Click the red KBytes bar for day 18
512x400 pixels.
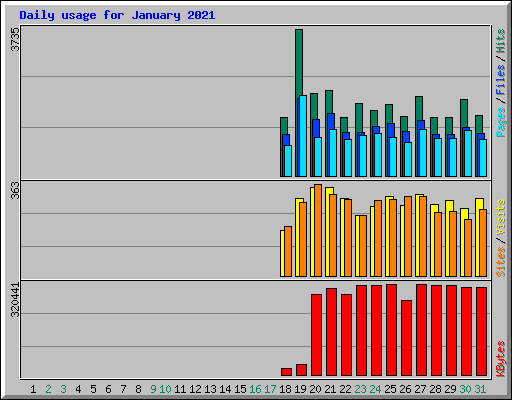point(286,372)
